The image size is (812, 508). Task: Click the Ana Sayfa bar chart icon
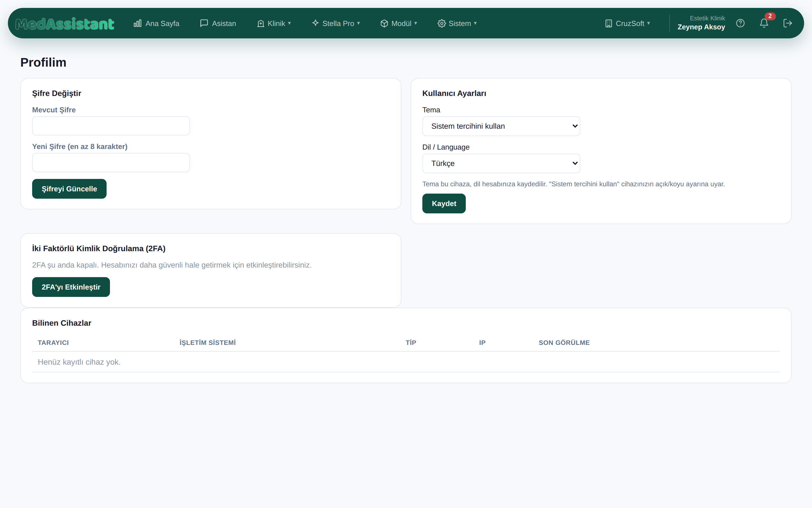click(138, 23)
